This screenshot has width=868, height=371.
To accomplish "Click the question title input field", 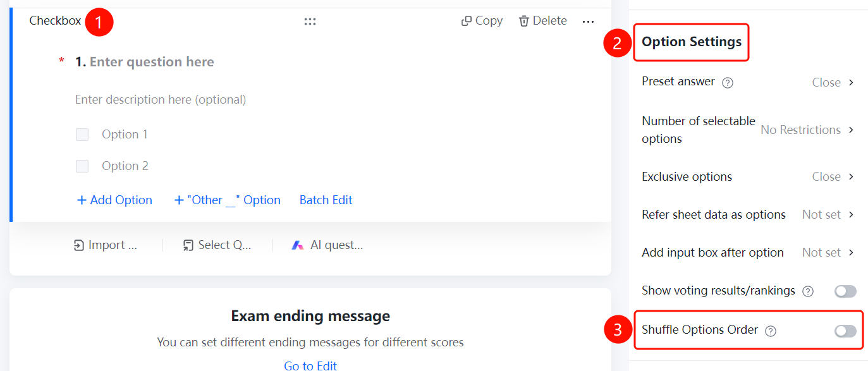I will [152, 62].
